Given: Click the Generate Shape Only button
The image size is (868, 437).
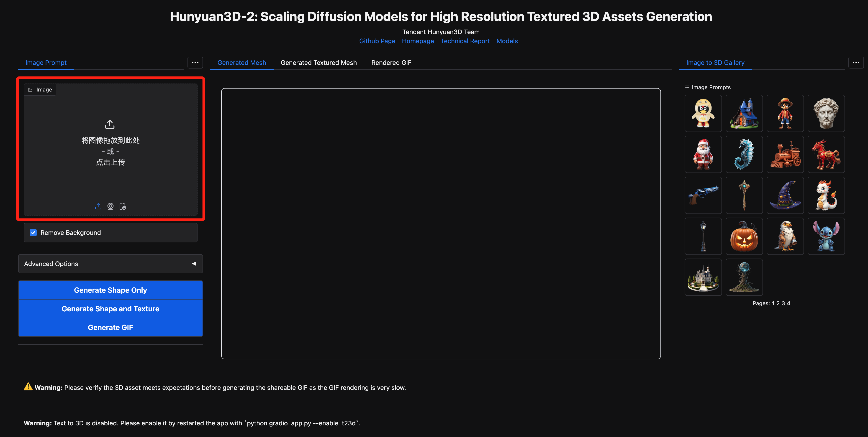Looking at the screenshot, I should [110, 290].
